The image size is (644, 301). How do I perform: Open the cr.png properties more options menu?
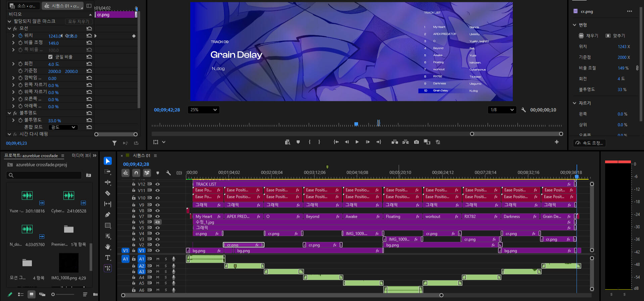click(630, 11)
